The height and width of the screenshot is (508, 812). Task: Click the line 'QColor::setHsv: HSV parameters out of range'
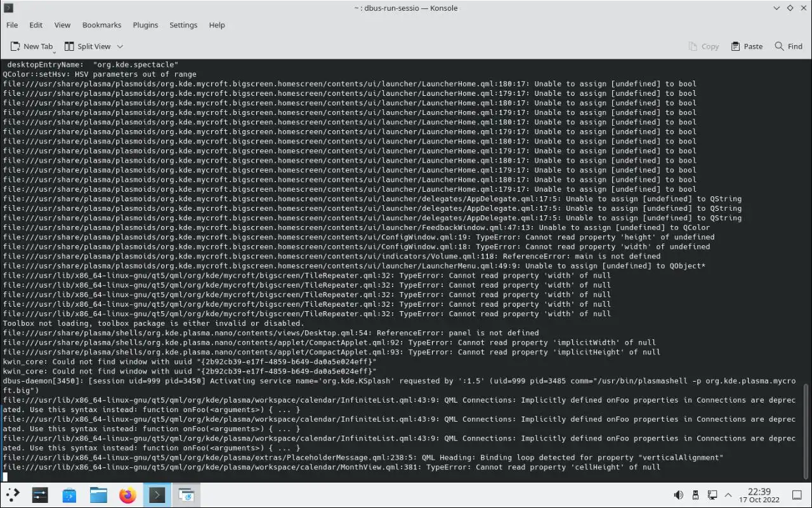[x=100, y=74]
